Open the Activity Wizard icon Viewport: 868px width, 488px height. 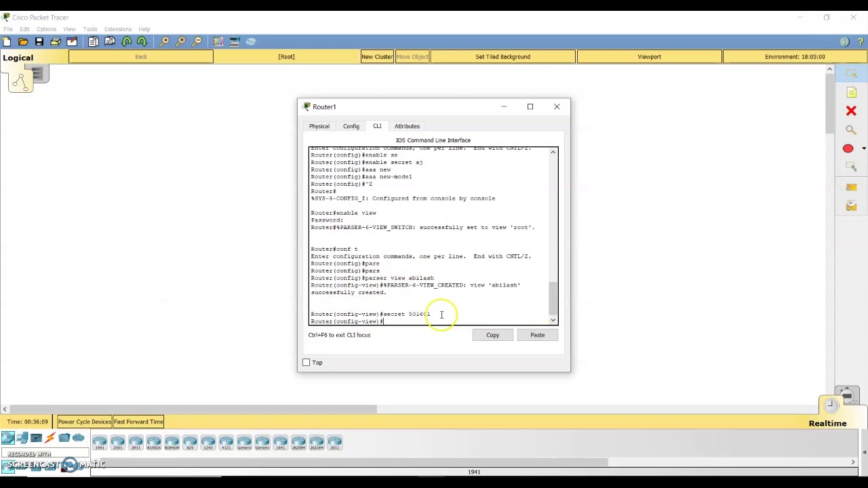pos(72,42)
